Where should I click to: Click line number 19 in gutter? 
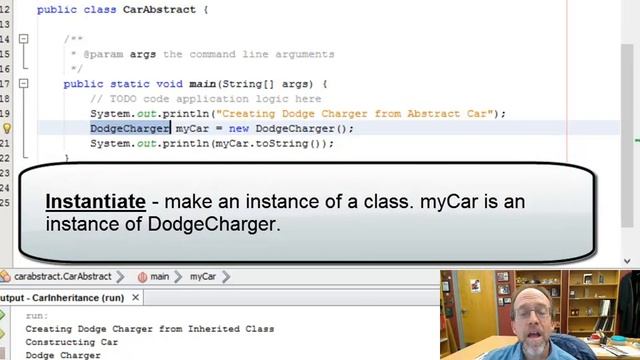(x=5, y=113)
